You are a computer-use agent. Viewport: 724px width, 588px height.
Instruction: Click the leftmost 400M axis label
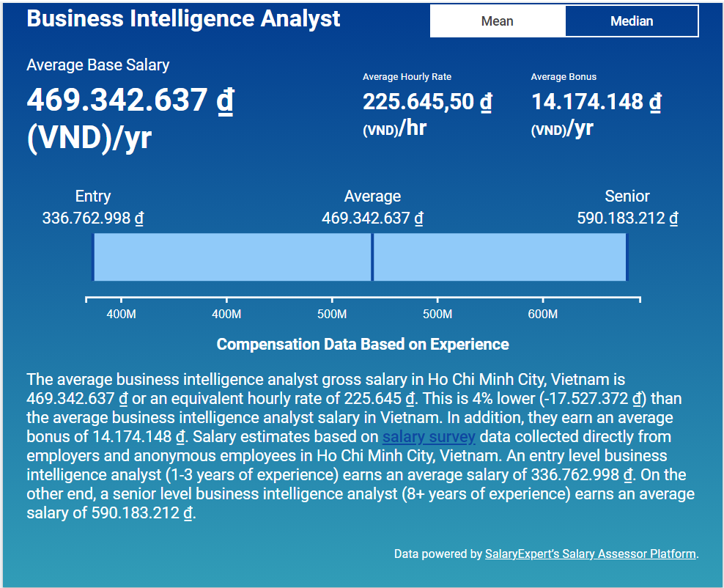click(121, 315)
